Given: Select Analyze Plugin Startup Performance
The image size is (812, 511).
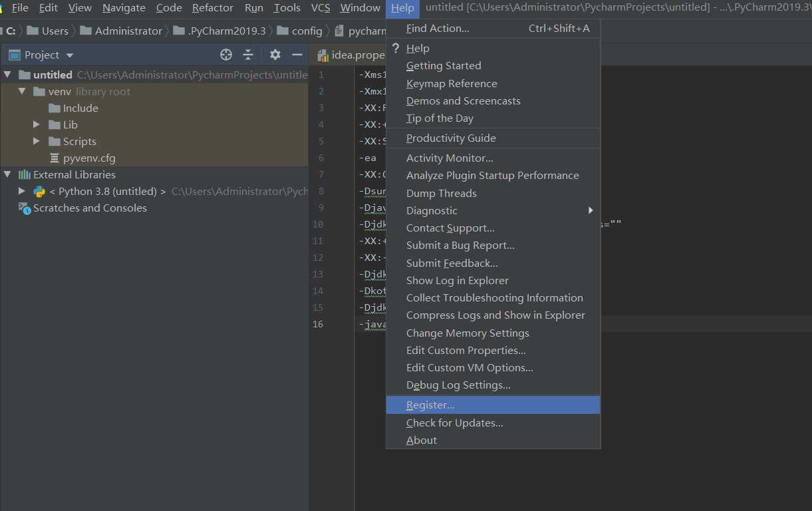Looking at the screenshot, I should click(493, 175).
